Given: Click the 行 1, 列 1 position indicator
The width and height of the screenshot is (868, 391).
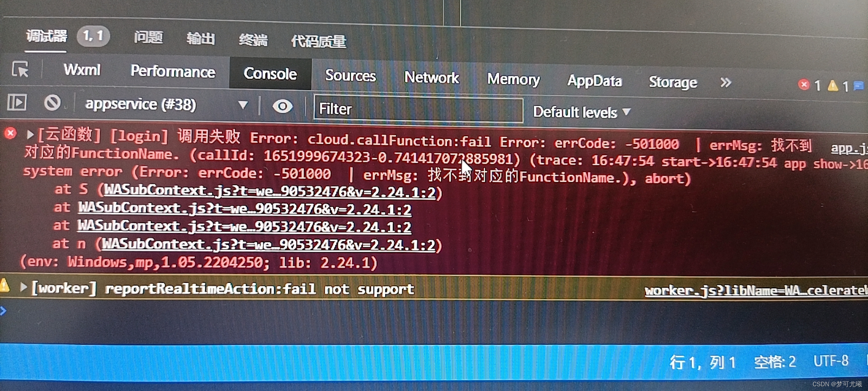Looking at the screenshot, I should 703,362.
